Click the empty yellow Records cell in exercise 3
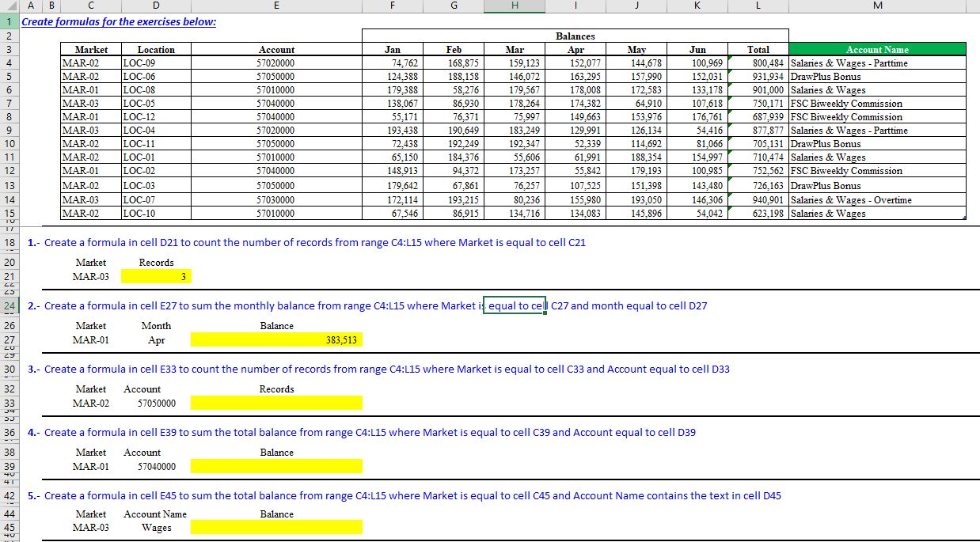 pos(275,403)
